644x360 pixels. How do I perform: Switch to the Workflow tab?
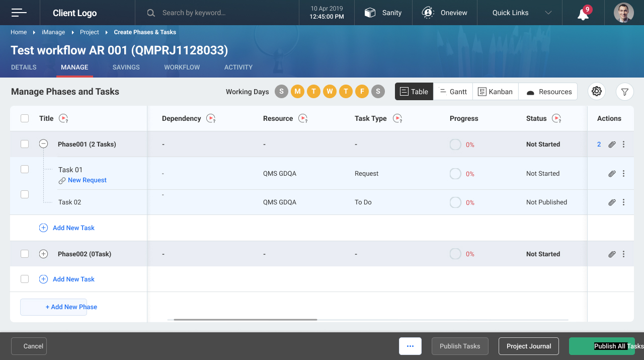click(182, 67)
